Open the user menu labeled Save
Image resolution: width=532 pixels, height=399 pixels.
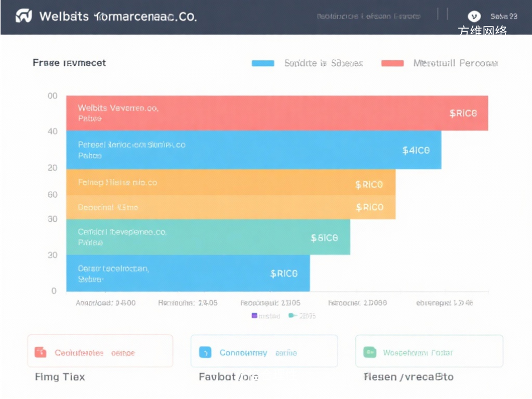(503, 16)
